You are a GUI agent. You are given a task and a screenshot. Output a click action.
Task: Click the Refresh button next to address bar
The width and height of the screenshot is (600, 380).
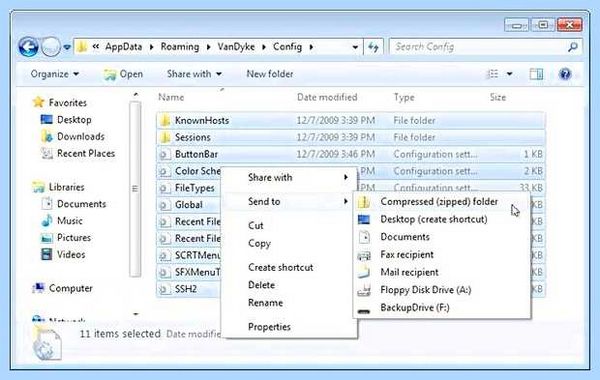(x=373, y=47)
